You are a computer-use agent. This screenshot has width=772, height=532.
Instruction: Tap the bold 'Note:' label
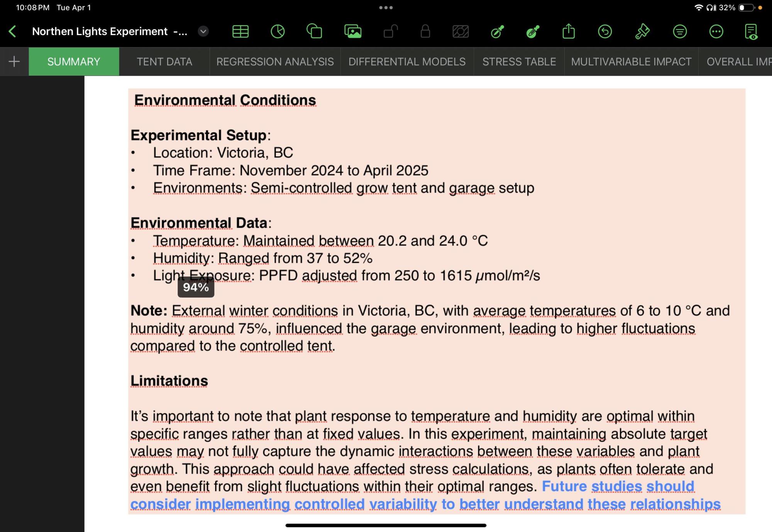click(x=149, y=311)
